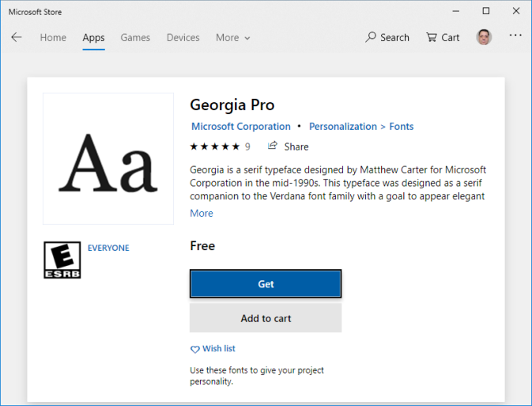
Task: Click the Share icon
Action: pos(274,146)
